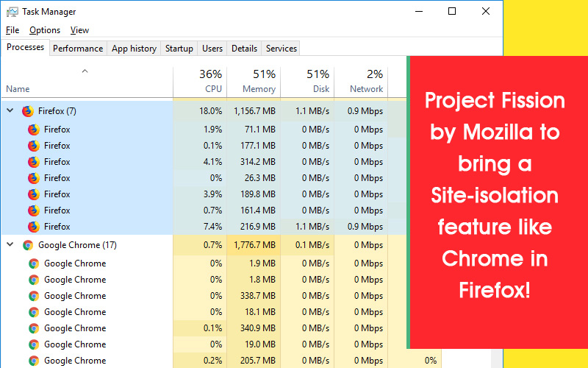Click Chrome icon in the 340.9 MB row
This screenshot has height=368, width=588.
click(x=34, y=328)
